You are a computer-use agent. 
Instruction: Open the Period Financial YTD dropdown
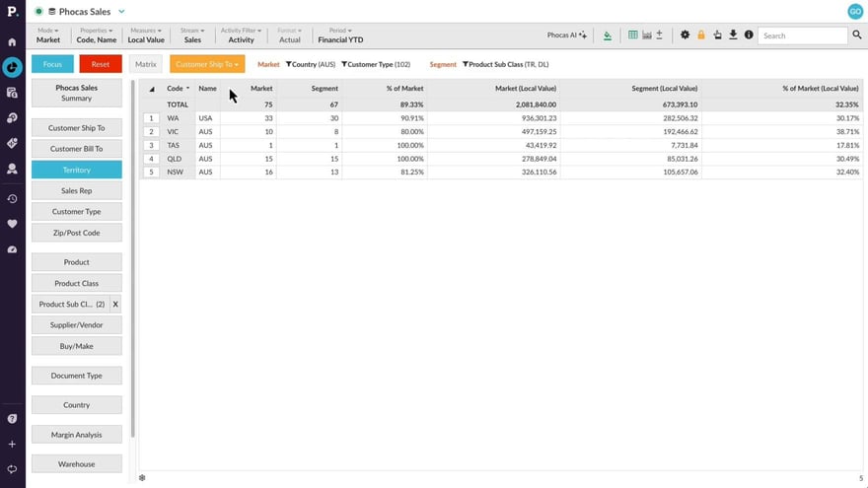point(340,35)
